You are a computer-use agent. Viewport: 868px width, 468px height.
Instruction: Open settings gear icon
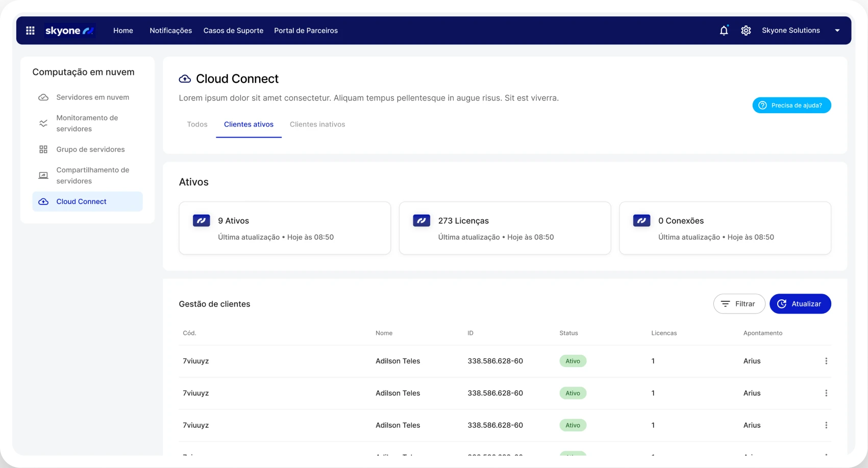click(746, 31)
